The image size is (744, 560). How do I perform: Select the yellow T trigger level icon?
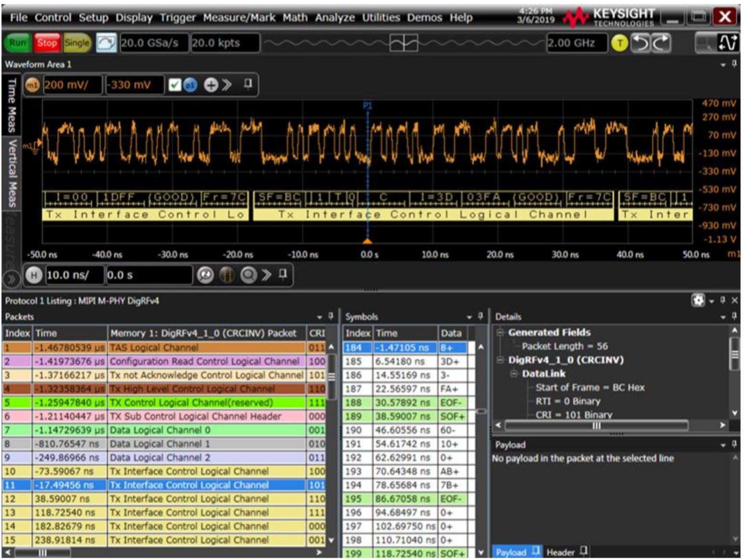pos(620,42)
